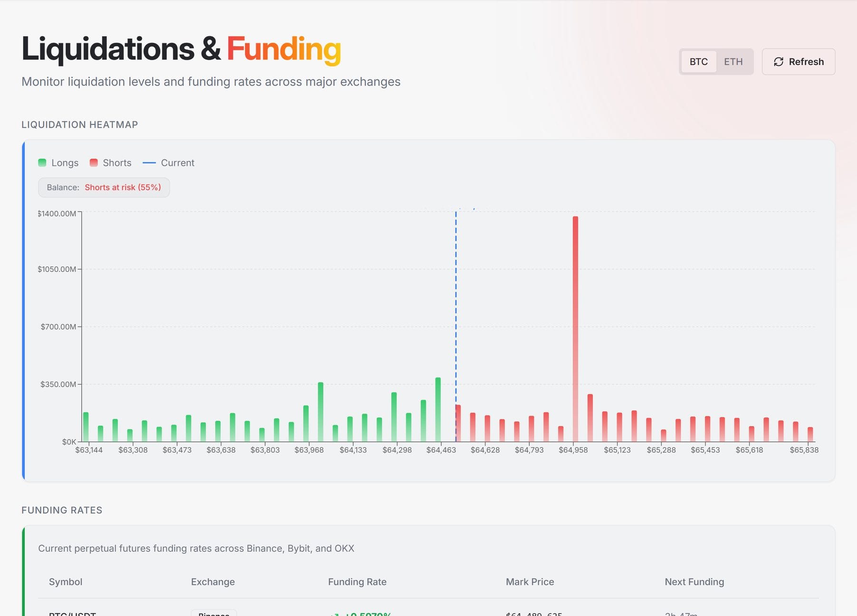Click the $64,298 x-axis label
This screenshot has width=857, height=616.
pos(397,450)
